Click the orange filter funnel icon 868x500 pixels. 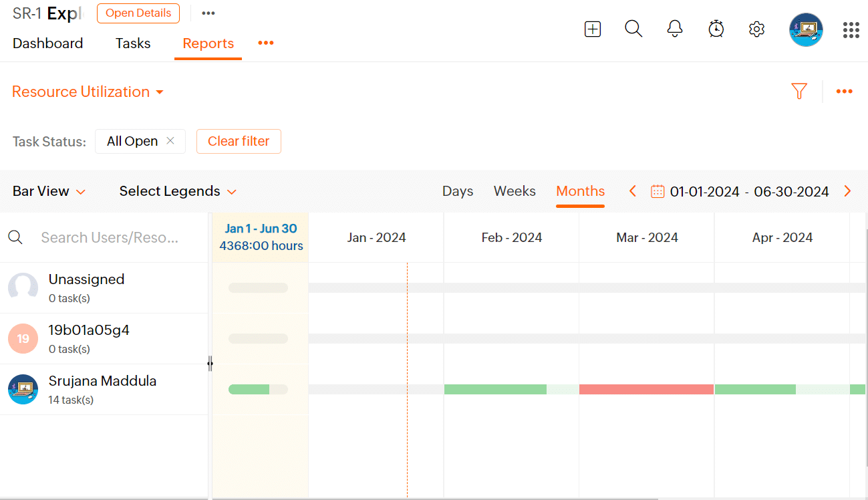799,92
